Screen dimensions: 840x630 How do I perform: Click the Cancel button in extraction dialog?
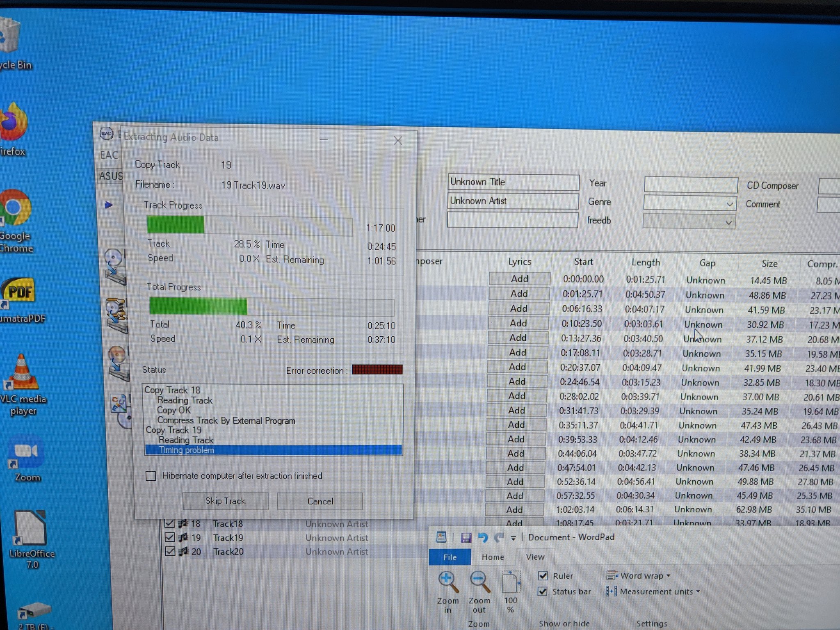click(320, 501)
